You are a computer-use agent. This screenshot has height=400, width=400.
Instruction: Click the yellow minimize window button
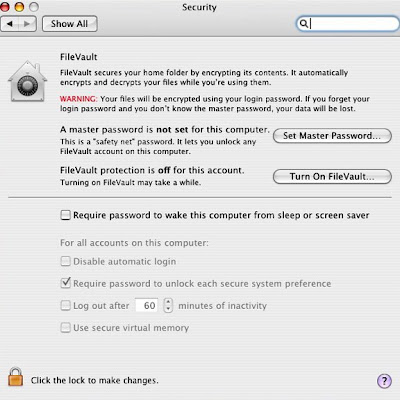pos(19,6)
